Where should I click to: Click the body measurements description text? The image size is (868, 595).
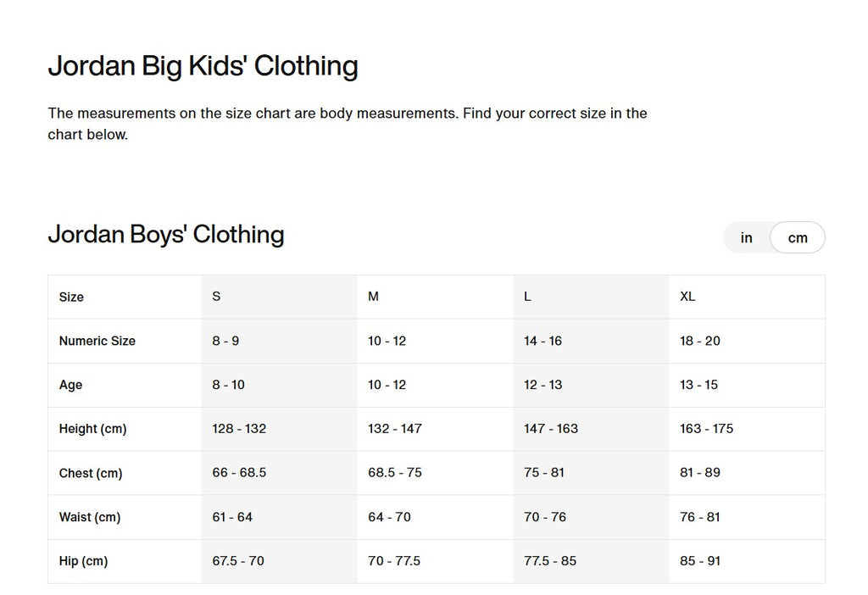tap(348, 124)
